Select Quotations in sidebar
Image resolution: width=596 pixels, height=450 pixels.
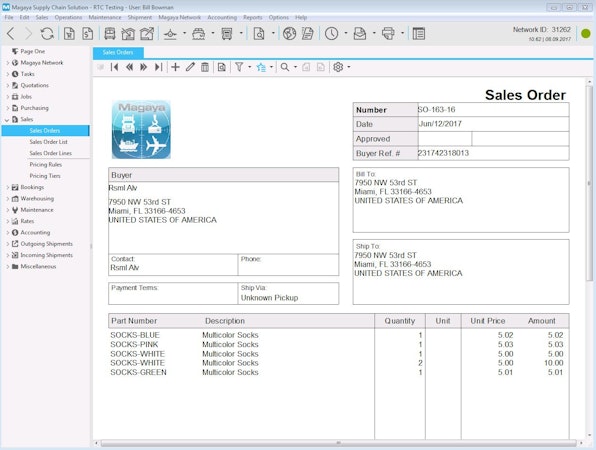coord(35,86)
